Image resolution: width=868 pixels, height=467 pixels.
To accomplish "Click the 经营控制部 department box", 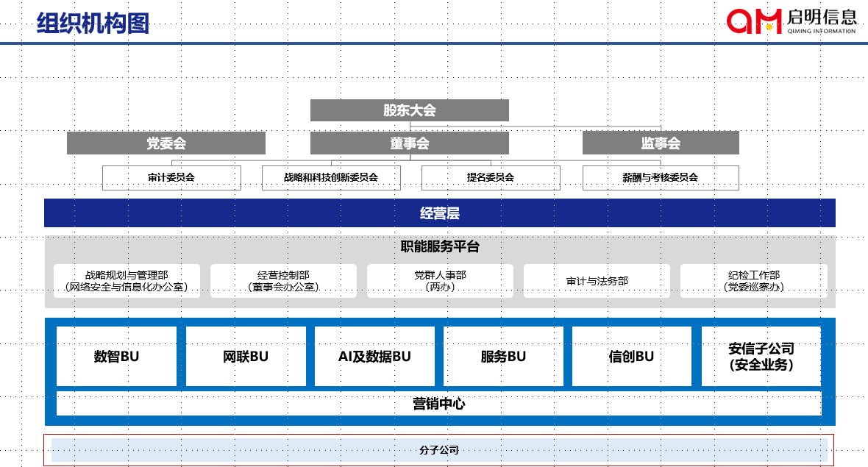I will click(283, 281).
